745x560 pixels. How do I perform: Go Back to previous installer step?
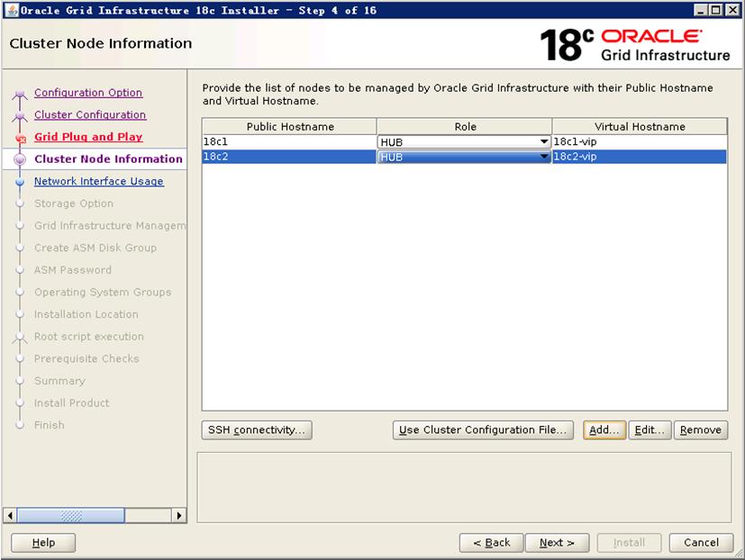click(491, 542)
